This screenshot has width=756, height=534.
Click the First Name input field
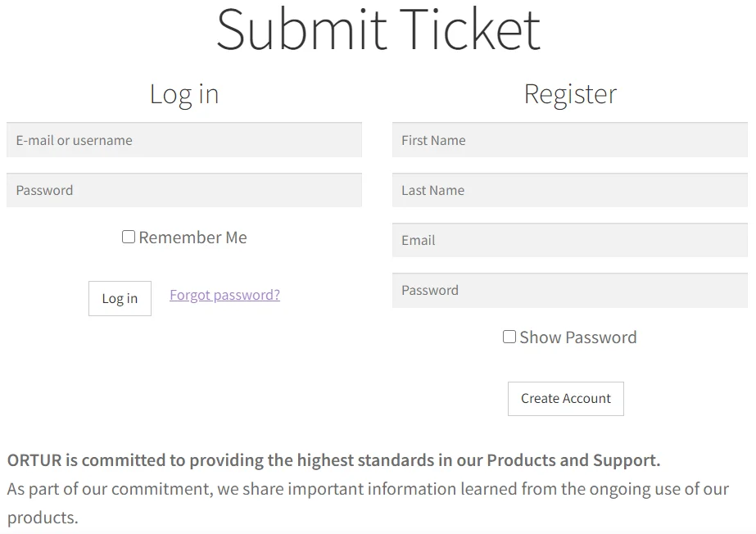(x=569, y=140)
